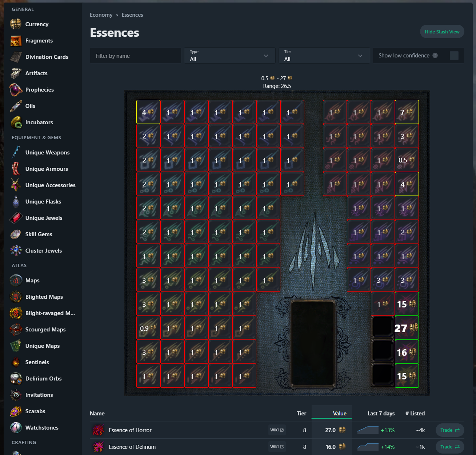Viewport: 476px width, 455px height.
Task: Open the Unique Armours icon
Action: (16, 169)
